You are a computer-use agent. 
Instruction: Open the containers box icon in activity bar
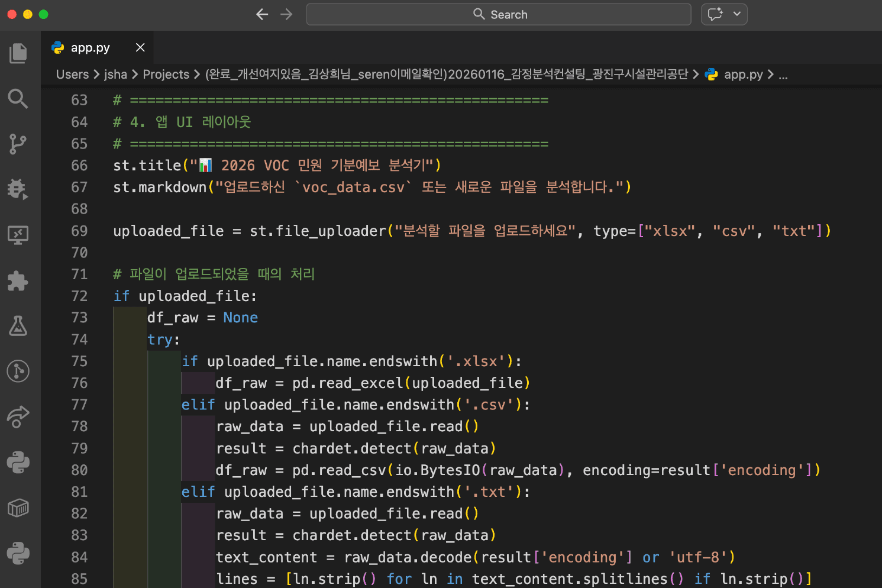coord(18,508)
